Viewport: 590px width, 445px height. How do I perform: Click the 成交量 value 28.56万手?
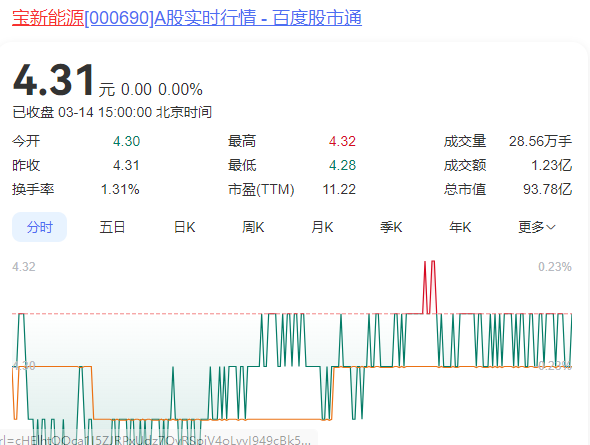click(540, 141)
